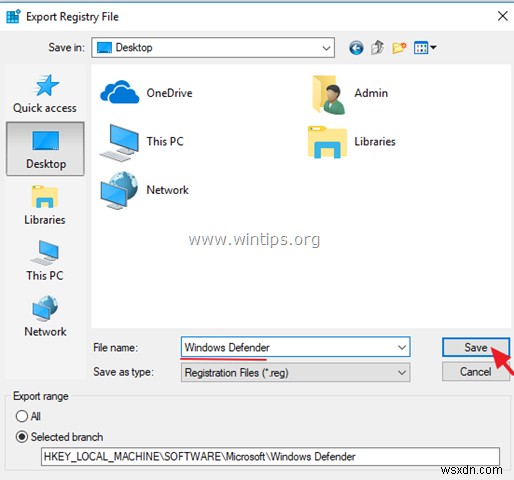Expand the File name history dropdown arrow
Image resolution: width=514 pixels, height=480 pixels.
coord(402,347)
